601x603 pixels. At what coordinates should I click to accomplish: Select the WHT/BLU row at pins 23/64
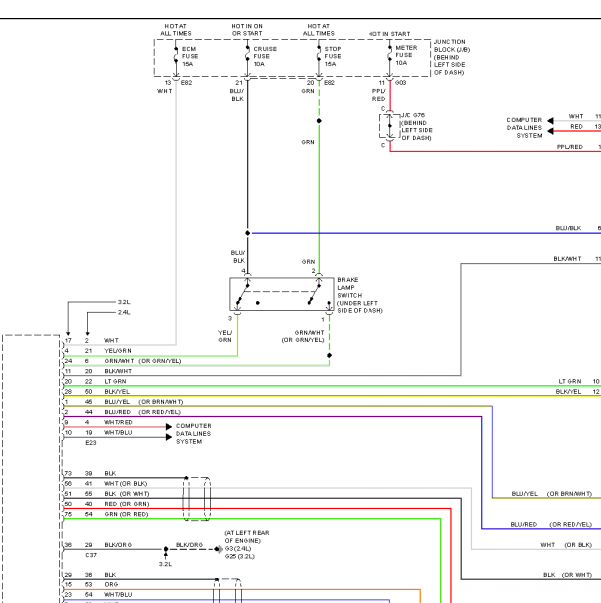point(98,595)
